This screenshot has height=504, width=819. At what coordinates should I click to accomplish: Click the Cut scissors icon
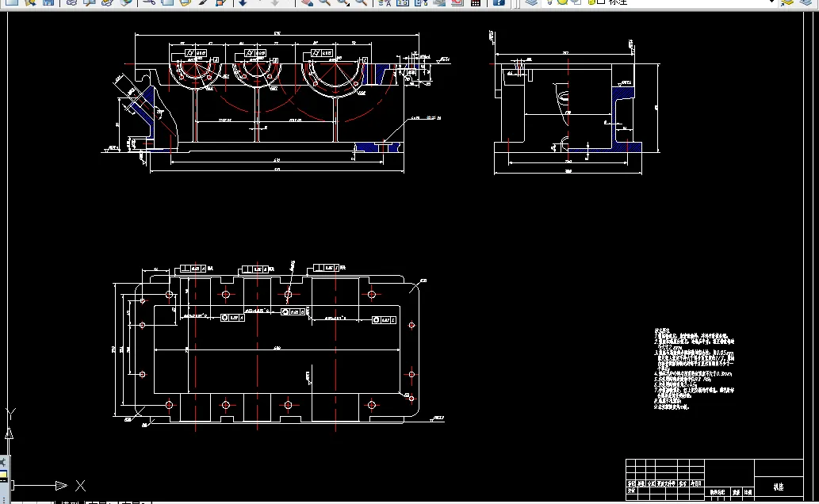click(149, 2)
